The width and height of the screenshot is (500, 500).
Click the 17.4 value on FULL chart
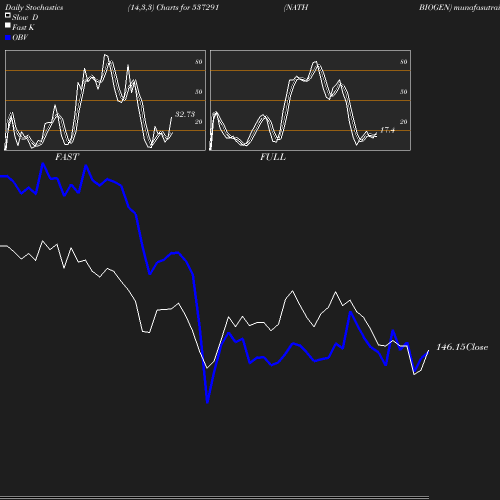click(387, 130)
